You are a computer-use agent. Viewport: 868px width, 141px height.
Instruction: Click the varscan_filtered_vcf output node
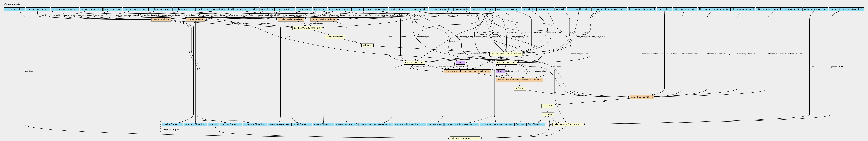click(231, 124)
